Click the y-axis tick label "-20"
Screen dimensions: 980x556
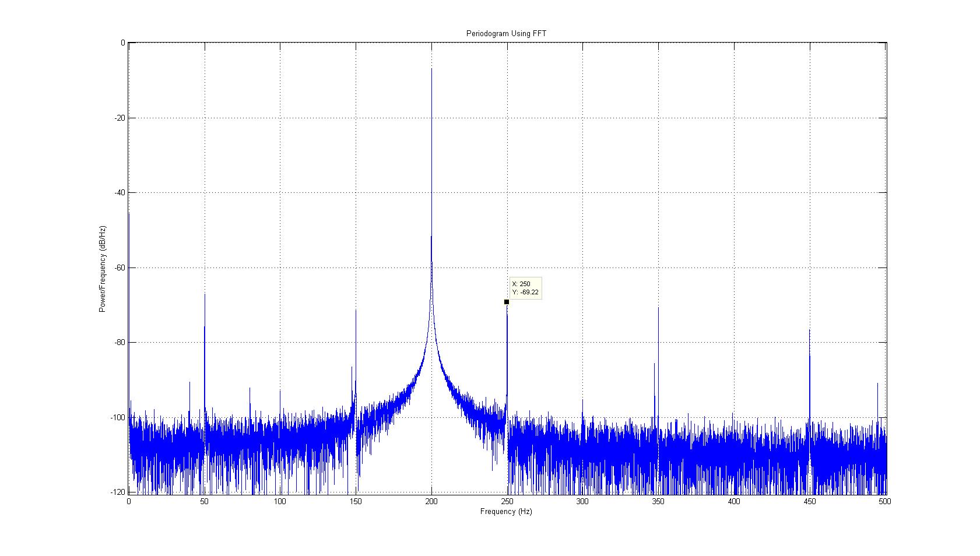120,118
